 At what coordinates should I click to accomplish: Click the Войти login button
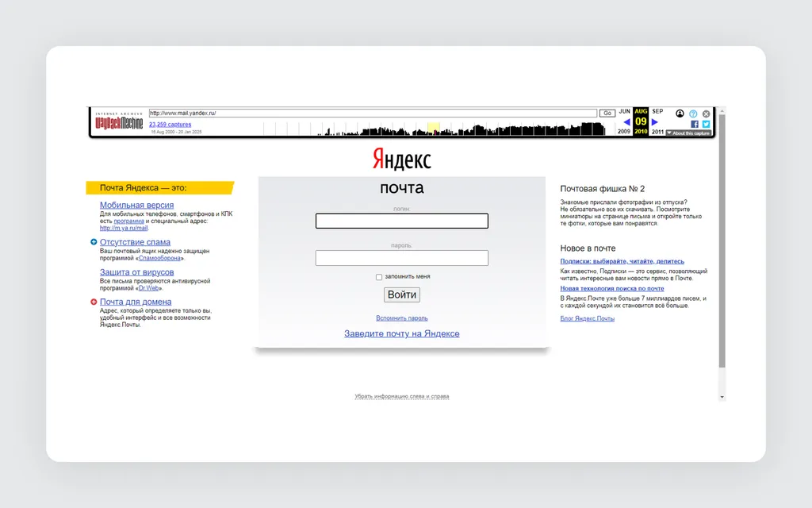(402, 294)
